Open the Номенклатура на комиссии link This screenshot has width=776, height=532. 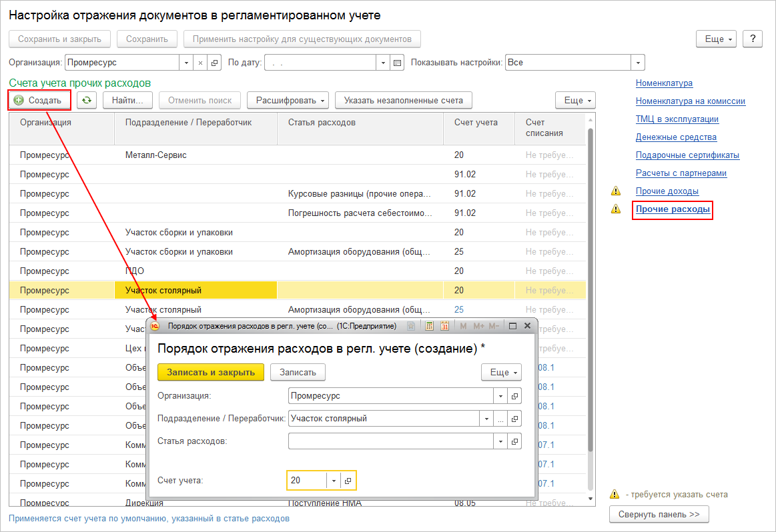coord(691,101)
